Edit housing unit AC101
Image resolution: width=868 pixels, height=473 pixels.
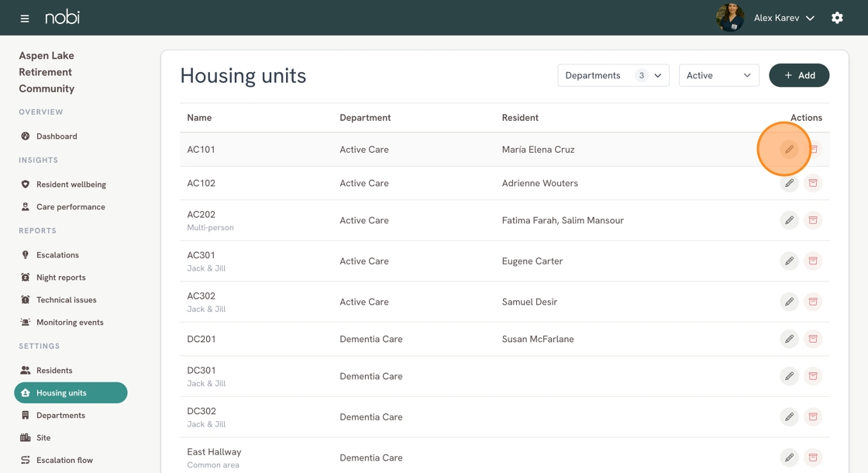coord(789,150)
